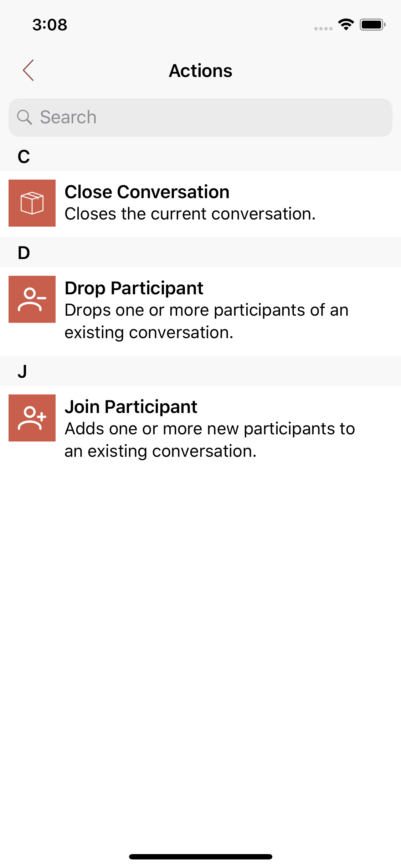The width and height of the screenshot is (401, 868).
Task: Tap the description of Join Participant
Action: click(210, 439)
